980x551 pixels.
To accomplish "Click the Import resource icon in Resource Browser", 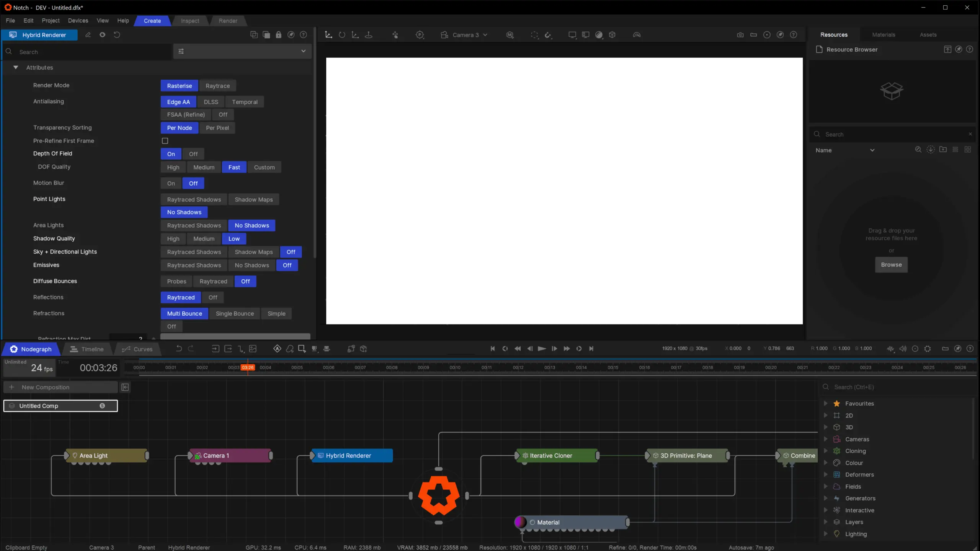I will (x=947, y=49).
